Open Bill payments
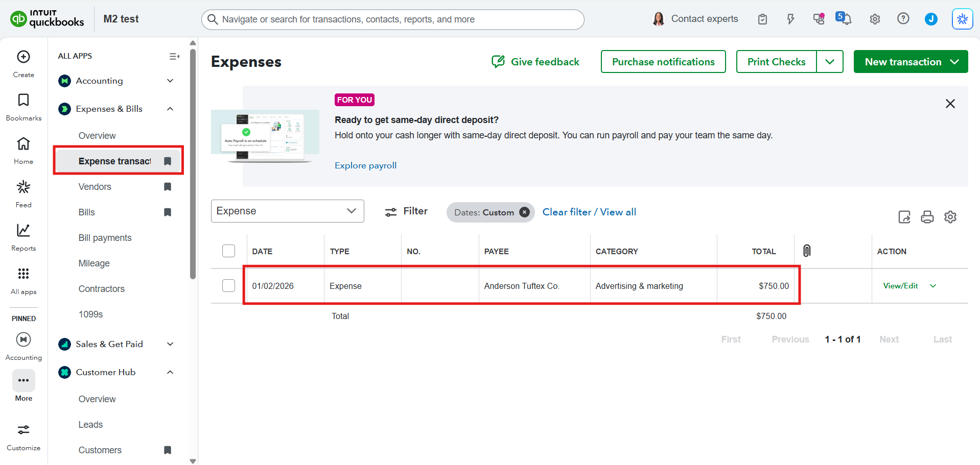 coord(105,238)
